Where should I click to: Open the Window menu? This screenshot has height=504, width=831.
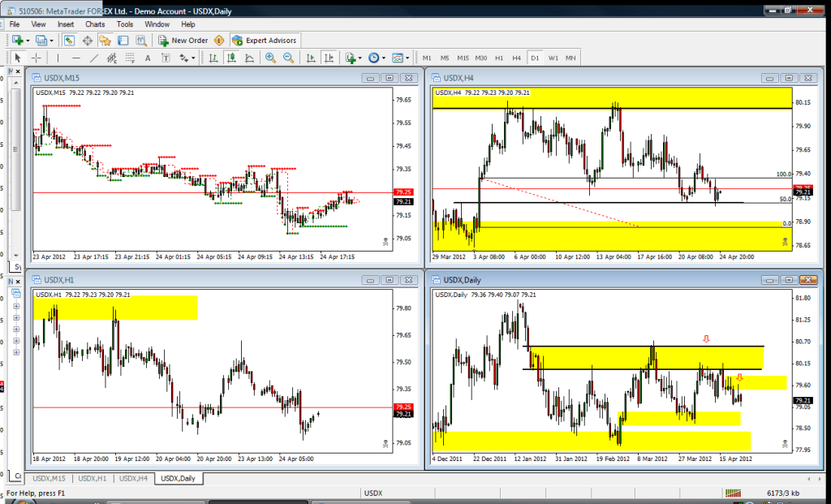click(157, 24)
